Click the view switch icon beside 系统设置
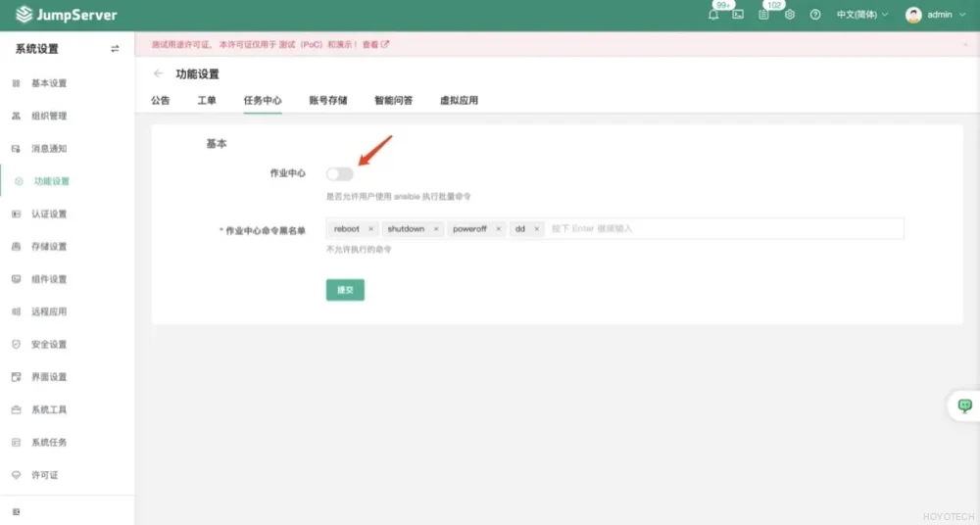980x525 pixels. click(x=115, y=49)
